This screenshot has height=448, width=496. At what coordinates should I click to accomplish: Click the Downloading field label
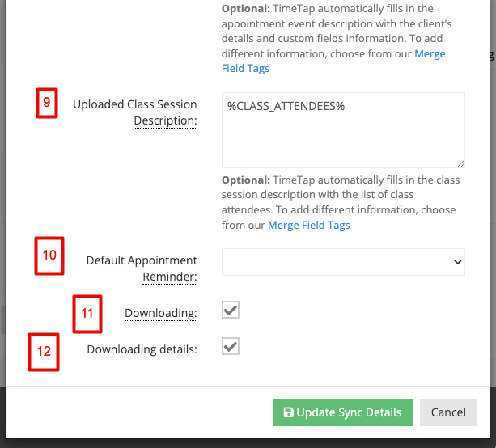161,313
